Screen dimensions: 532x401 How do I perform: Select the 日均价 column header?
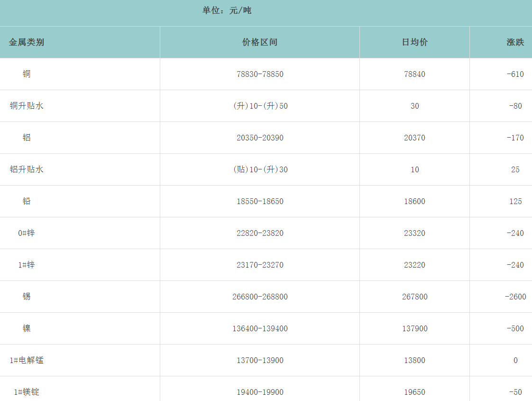[x=414, y=42]
